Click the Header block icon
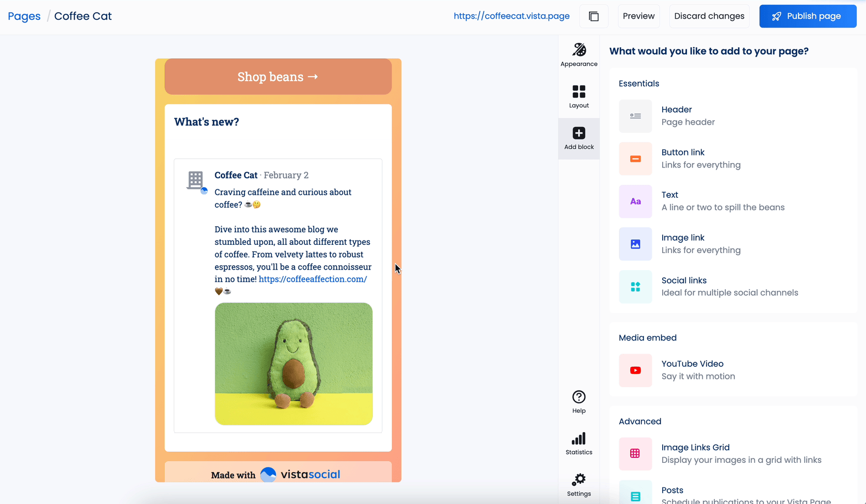Screen dimensions: 866x504 635,116
